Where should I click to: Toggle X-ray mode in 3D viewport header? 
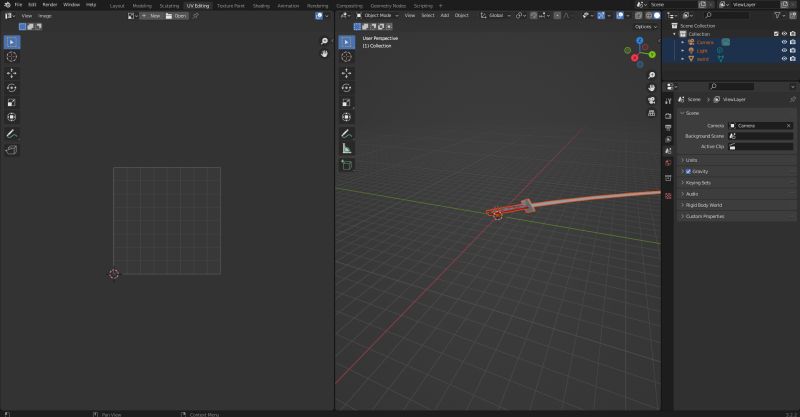point(638,16)
